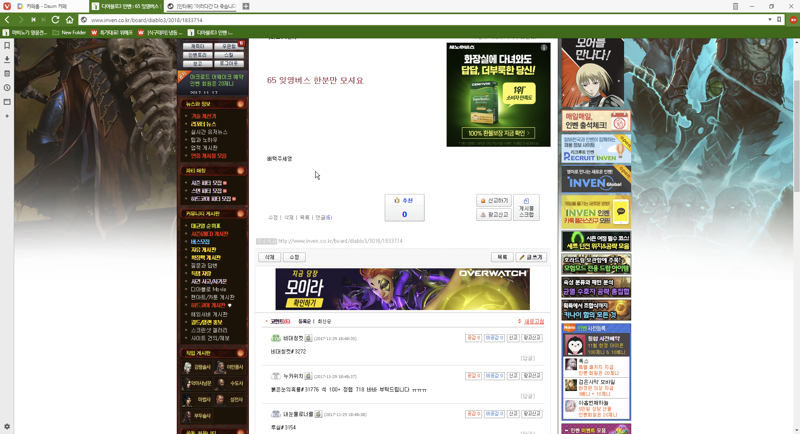
Task: Go back to the previous page
Action: coord(7,20)
